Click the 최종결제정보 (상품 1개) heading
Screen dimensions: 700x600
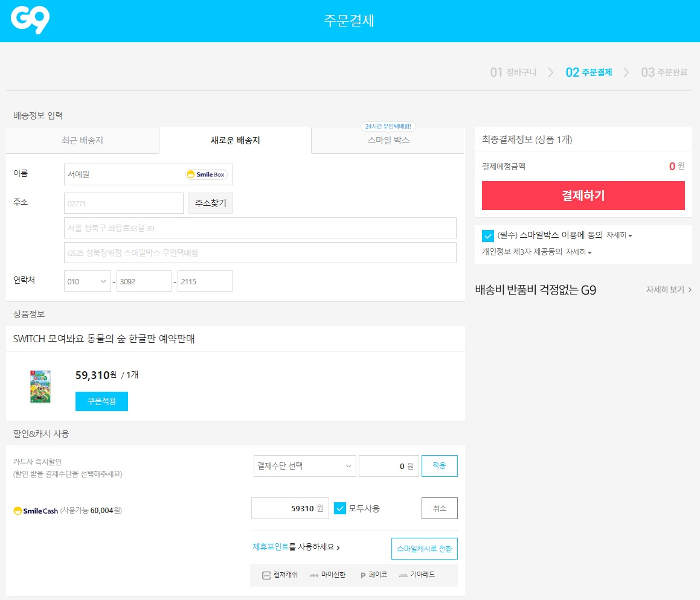click(527, 139)
